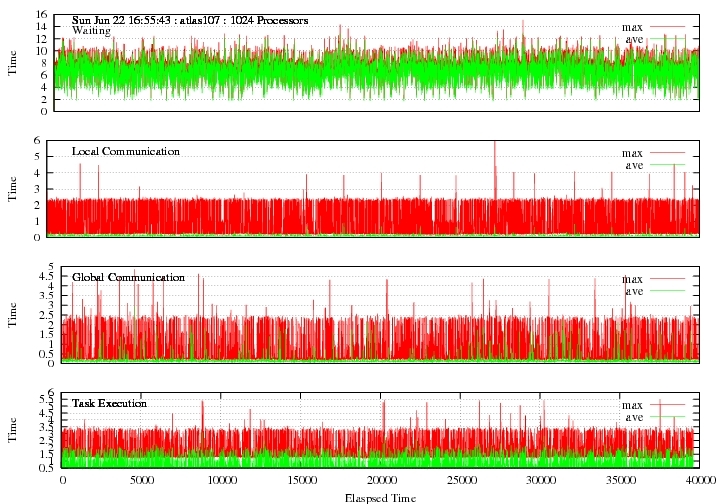720x504 pixels.
Task: Click 'max' legend entry in Task Execution plot
Action: (632, 405)
